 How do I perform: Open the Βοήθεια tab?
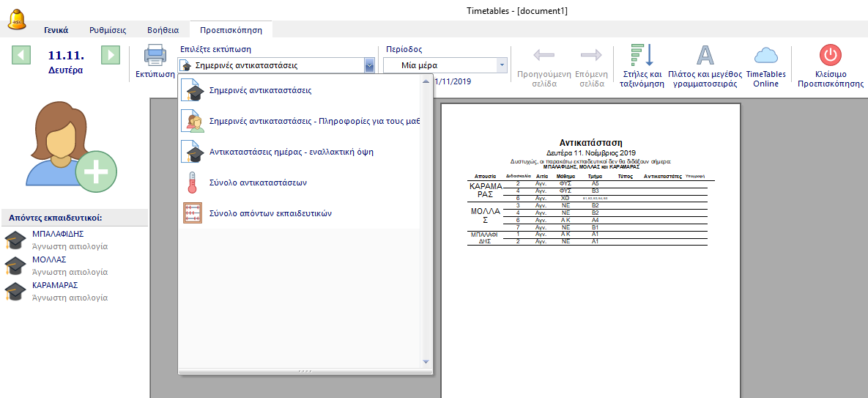[163, 30]
